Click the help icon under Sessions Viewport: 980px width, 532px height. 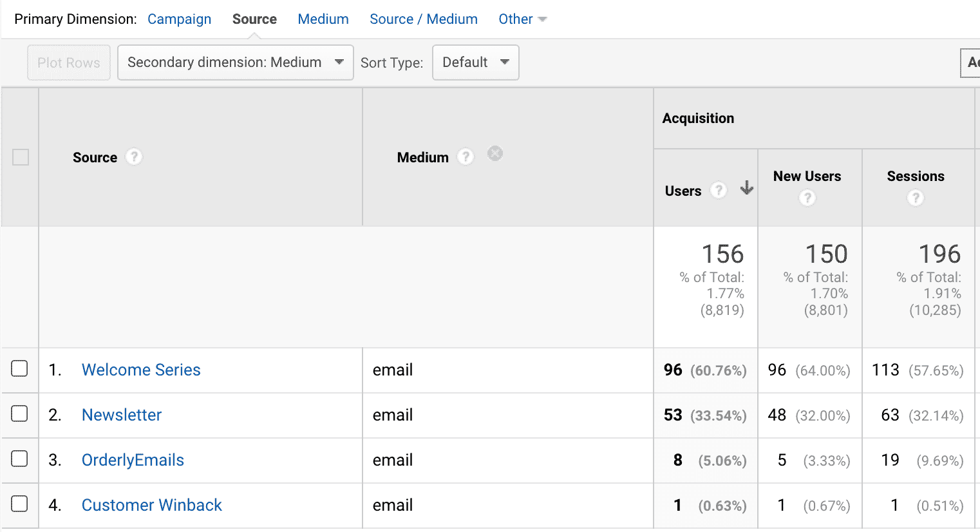[x=915, y=198]
